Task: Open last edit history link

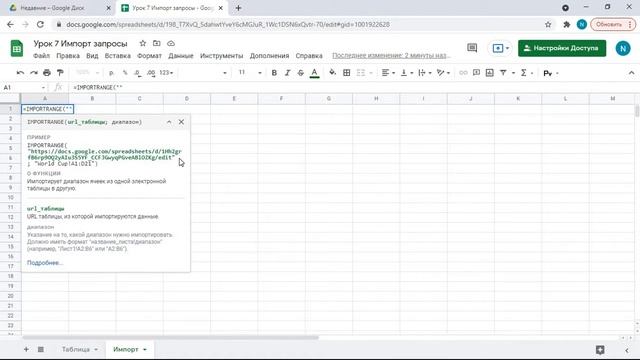Action: [x=391, y=56]
